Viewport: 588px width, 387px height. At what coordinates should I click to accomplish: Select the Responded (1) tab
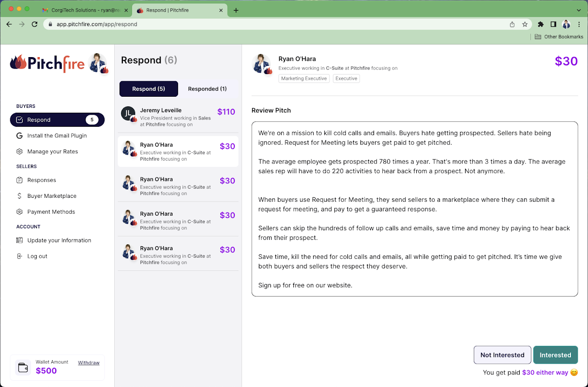click(x=207, y=89)
